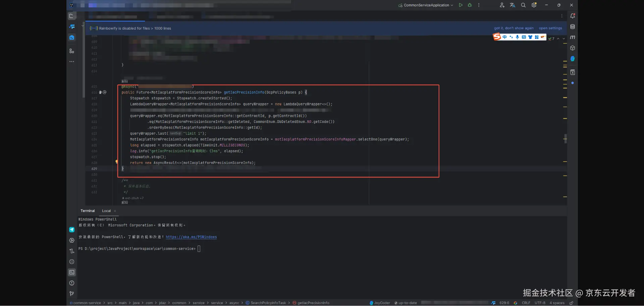Click the light bulb quick-fix icon in gutter
Viewport: 644px width, 306px height.
pyautogui.click(x=117, y=162)
